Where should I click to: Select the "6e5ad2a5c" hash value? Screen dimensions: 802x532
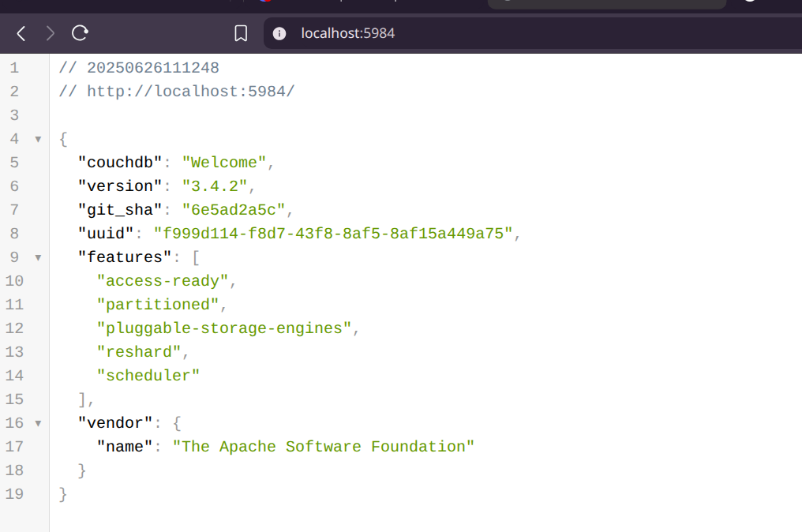point(233,210)
